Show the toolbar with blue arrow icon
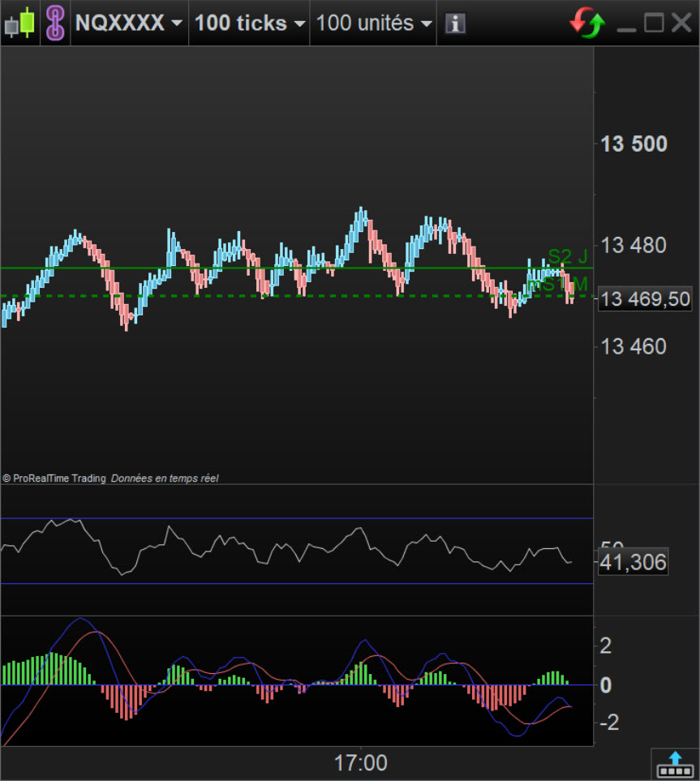 coord(675,763)
